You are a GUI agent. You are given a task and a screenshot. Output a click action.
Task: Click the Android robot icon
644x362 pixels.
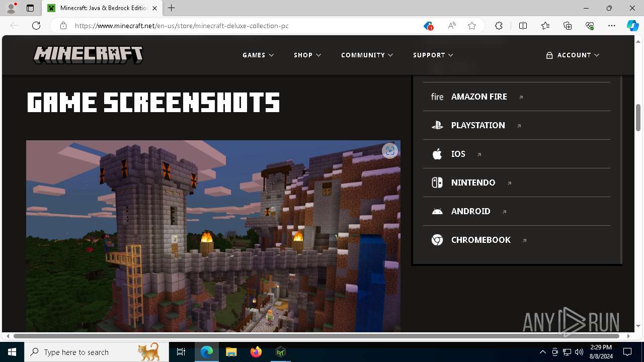[x=437, y=211]
